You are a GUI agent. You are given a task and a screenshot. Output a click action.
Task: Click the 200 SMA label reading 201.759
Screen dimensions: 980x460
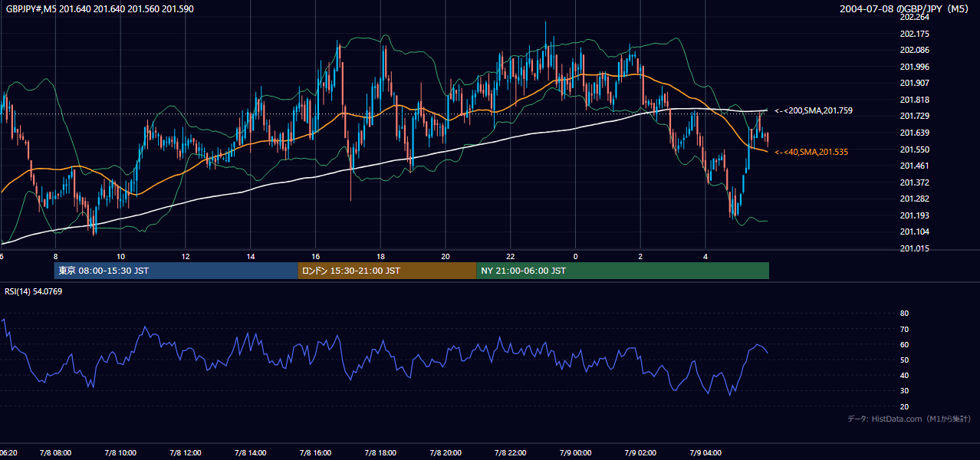coord(814,111)
